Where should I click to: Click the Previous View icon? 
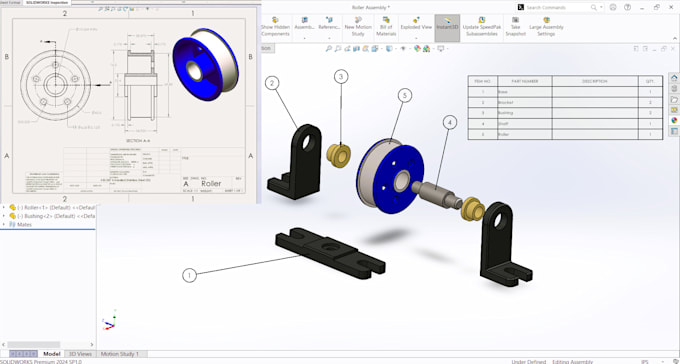point(347,49)
